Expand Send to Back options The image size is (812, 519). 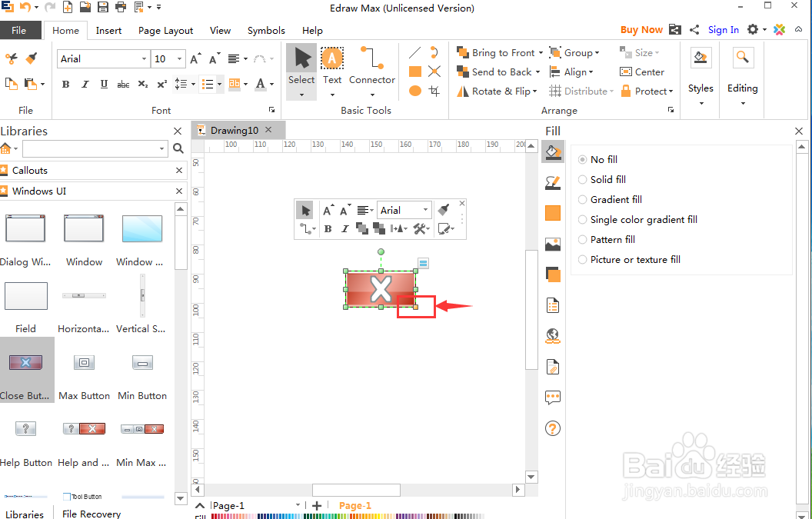(537, 72)
